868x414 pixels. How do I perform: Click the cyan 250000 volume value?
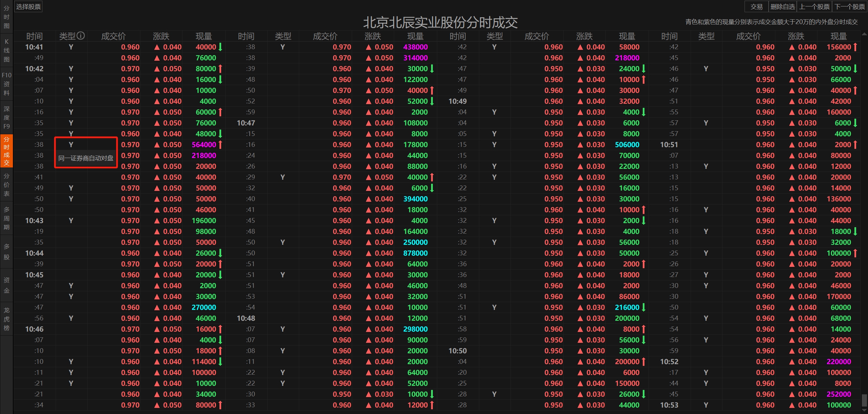pos(416,242)
